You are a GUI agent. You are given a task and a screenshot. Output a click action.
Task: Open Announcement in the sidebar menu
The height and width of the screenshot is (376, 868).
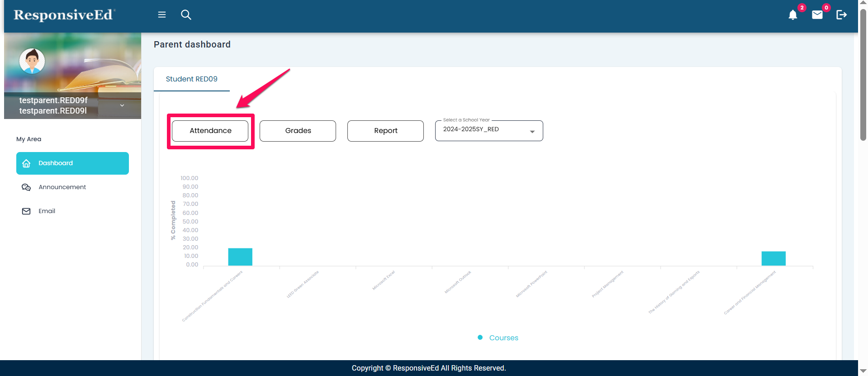[62, 187]
